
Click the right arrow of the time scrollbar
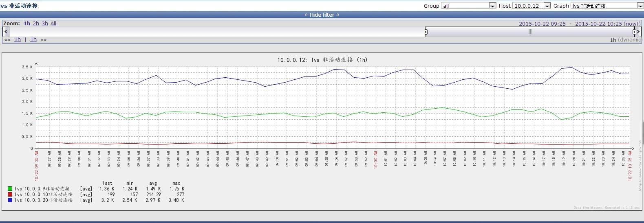pos(638,31)
